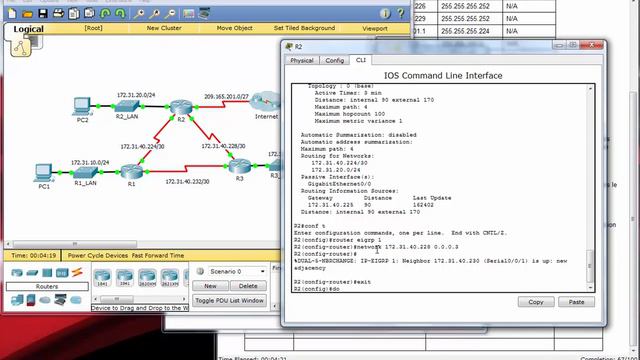640x360 pixels.
Task: Click Toggle PDU List Window button
Action: pos(229,300)
